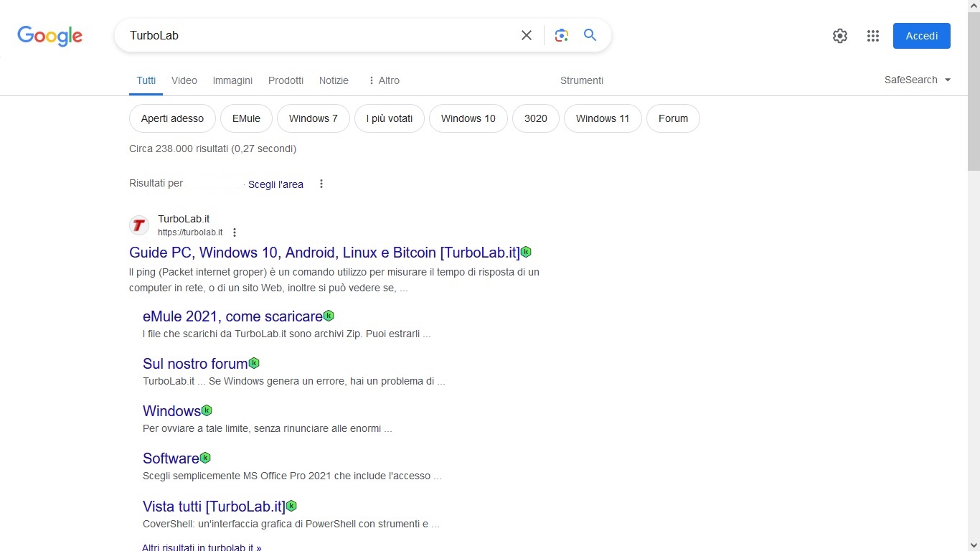Select the Forum filter chip
980x551 pixels.
tap(673, 118)
